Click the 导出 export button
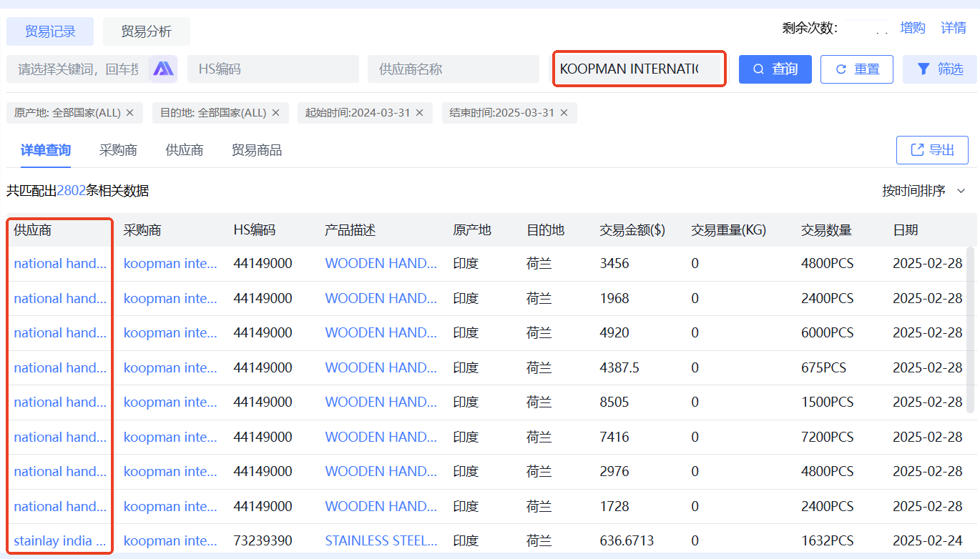 932,150
